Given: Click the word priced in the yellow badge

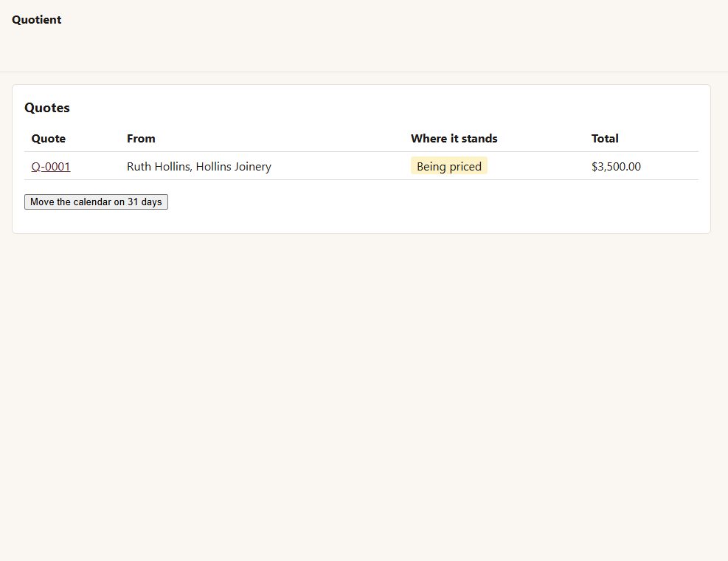Looking at the screenshot, I should click(465, 166).
